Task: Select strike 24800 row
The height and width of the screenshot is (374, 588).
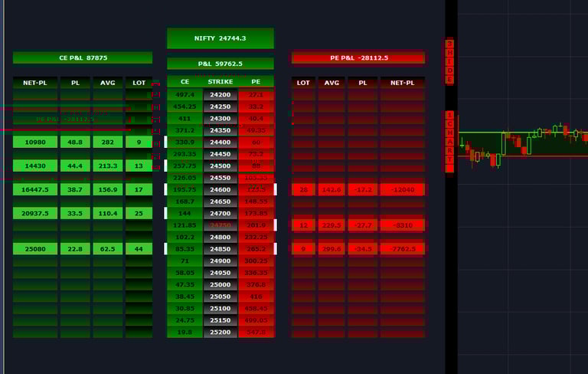Action: (220, 238)
